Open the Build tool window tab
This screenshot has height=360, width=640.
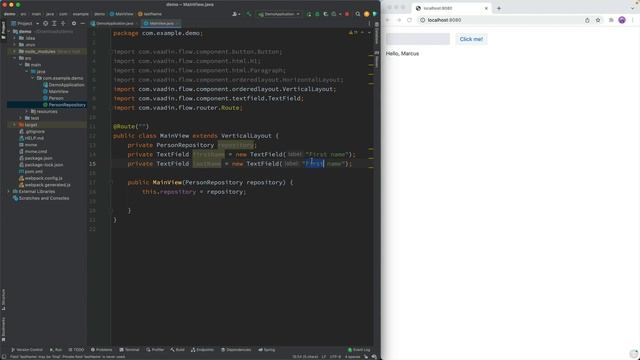point(178,350)
